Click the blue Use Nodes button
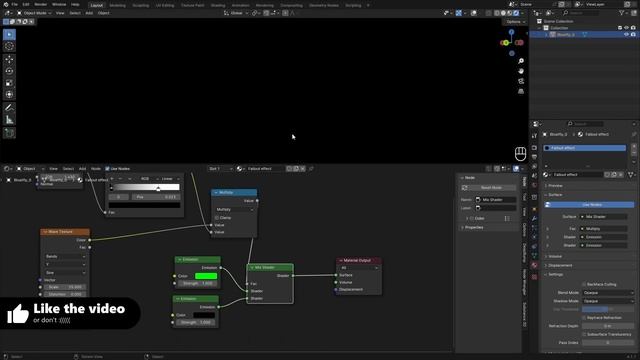The height and width of the screenshot is (360, 640). tap(589, 204)
